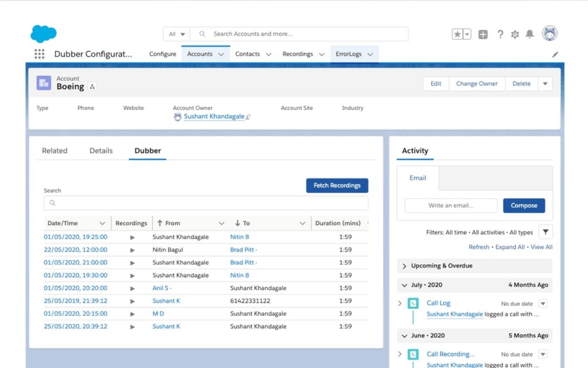This screenshot has width=588, height=368.
Task: Click the Call Log activity icon
Action: click(x=413, y=303)
